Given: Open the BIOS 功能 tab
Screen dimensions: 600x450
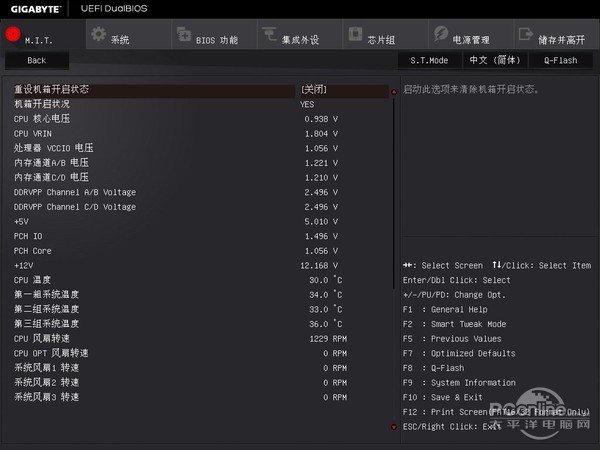Looking at the screenshot, I should pos(214,34).
